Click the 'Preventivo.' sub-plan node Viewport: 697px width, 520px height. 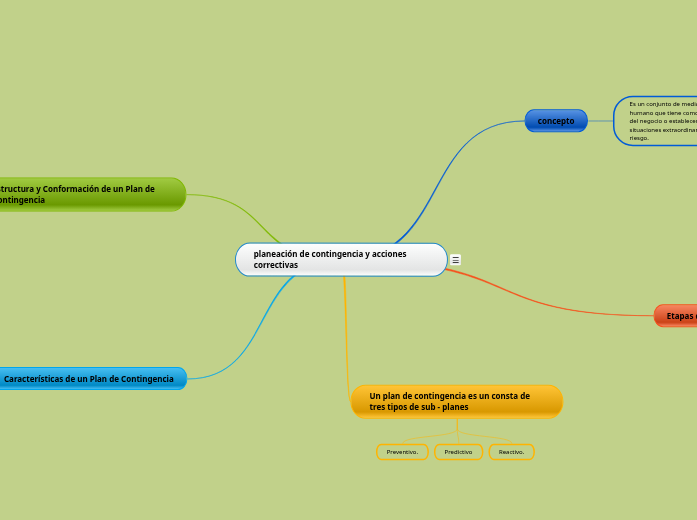402,452
